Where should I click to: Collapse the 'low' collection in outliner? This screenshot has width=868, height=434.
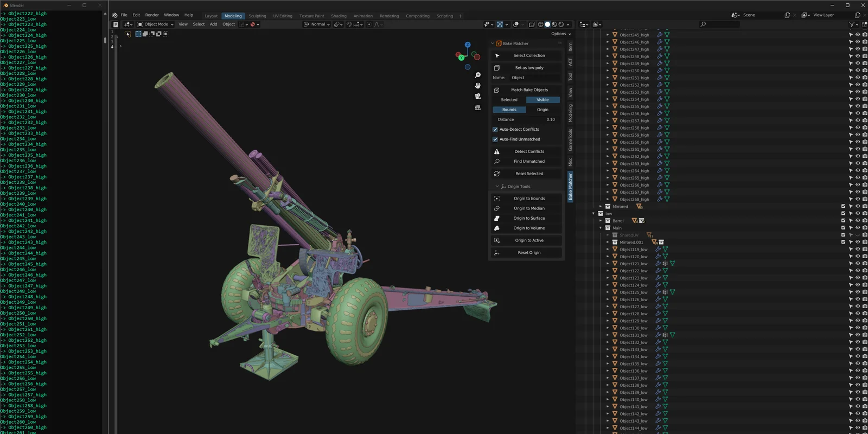(x=593, y=214)
